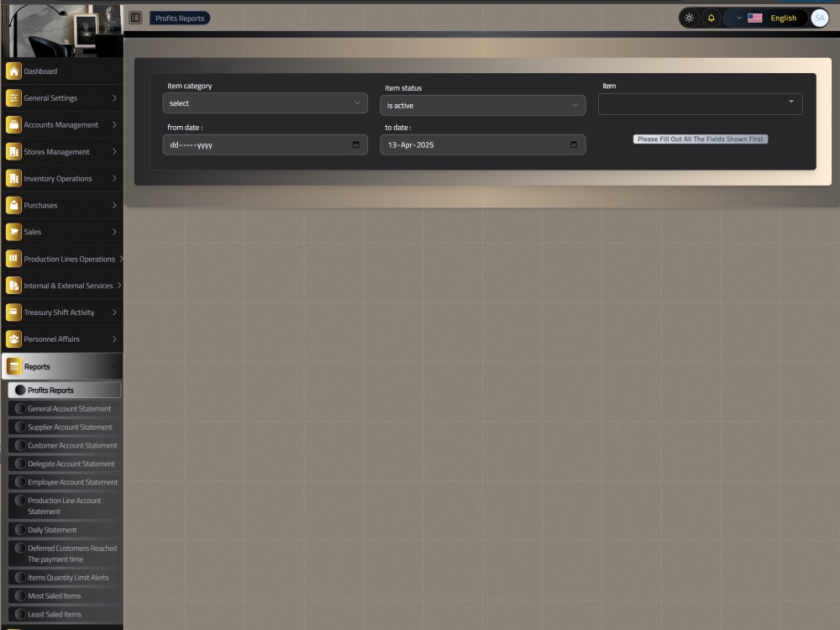Click the Sales icon in sidebar
Image resolution: width=840 pixels, height=630 pixels.
coord(13,232)
